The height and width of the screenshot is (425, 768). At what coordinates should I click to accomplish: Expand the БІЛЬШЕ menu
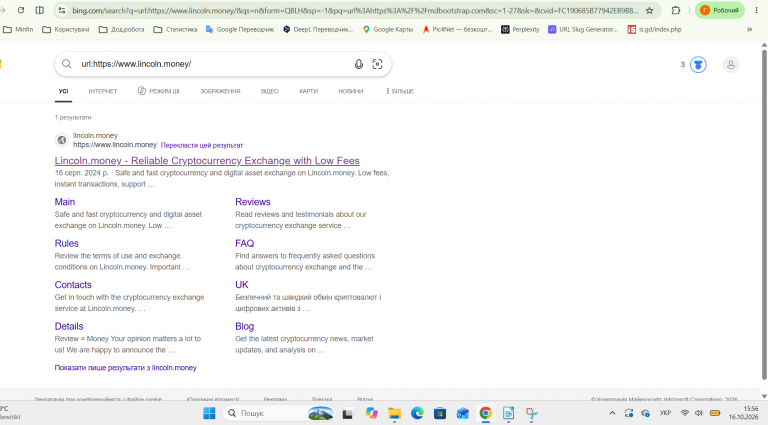point(400,91)
